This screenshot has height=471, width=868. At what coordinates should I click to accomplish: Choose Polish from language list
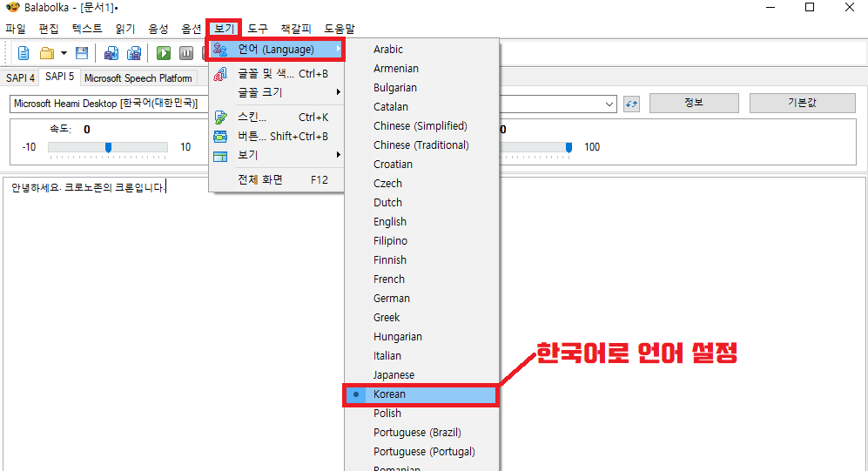click(421, 414)
